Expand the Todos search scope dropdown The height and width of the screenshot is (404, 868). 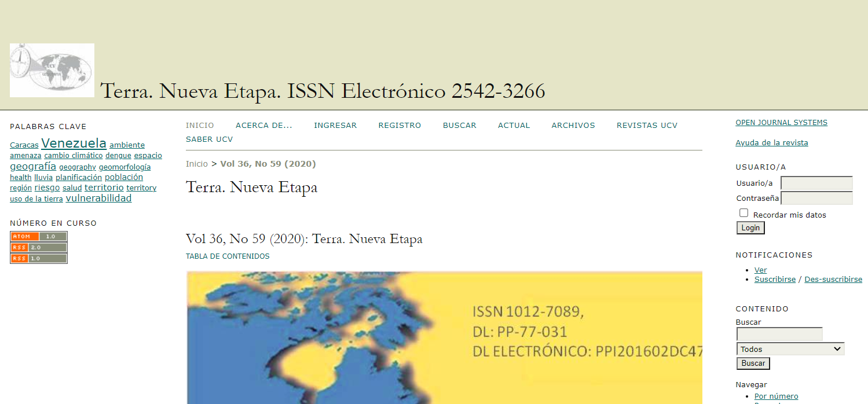point(790,349)
